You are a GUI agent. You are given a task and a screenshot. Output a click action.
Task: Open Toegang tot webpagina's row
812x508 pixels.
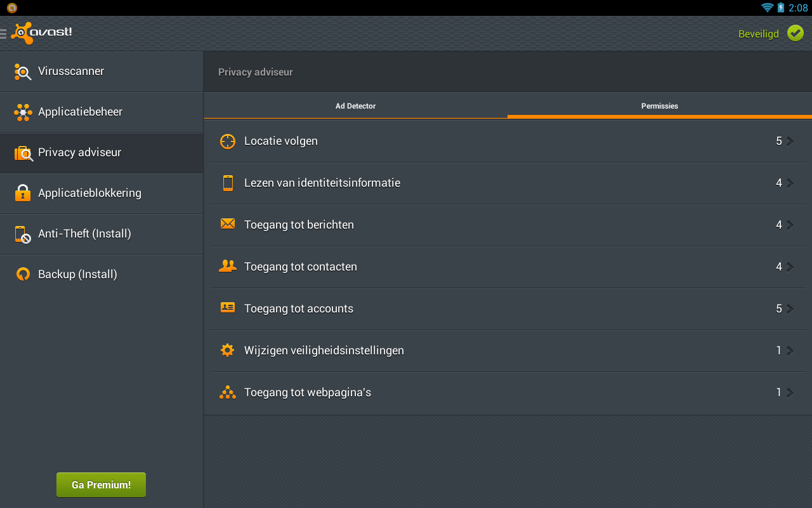coord(507,392)
